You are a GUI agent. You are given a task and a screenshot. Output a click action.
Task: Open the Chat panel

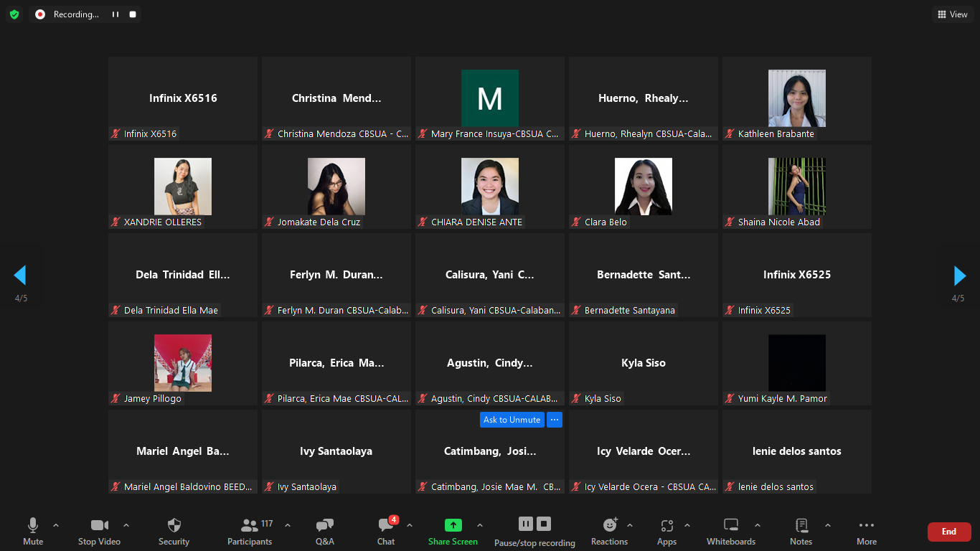click(x=386, y=531)
